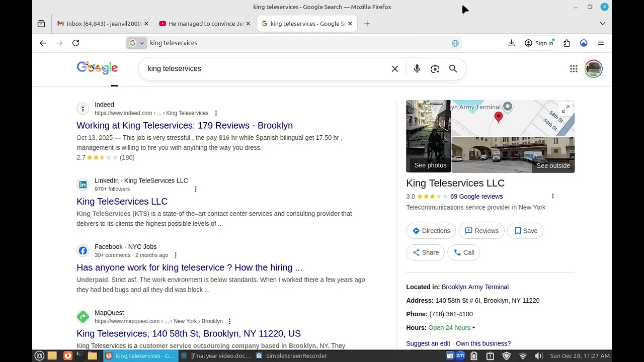Open the Google apps grid
644x362 pixels.
[574, 69]
